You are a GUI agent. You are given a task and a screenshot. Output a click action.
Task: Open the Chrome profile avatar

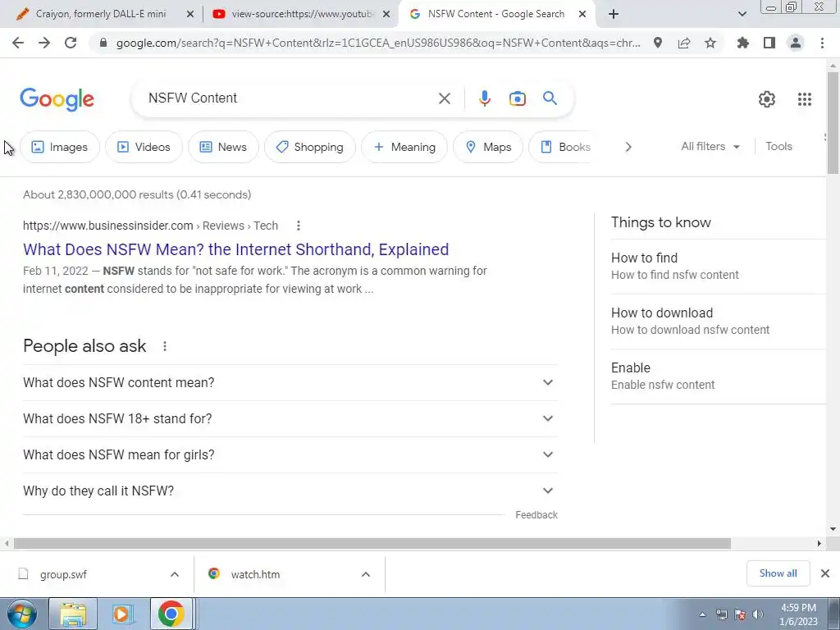tap(796, 43)
